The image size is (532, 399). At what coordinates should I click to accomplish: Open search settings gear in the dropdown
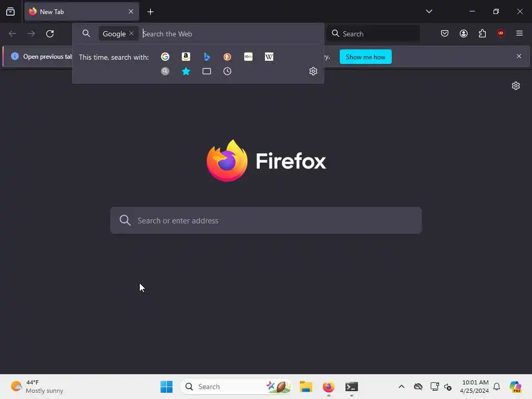[313, 71]
